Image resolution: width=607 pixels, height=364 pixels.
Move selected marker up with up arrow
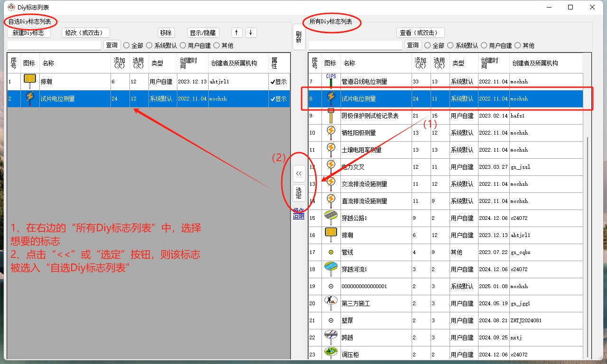tap(237, 33)
